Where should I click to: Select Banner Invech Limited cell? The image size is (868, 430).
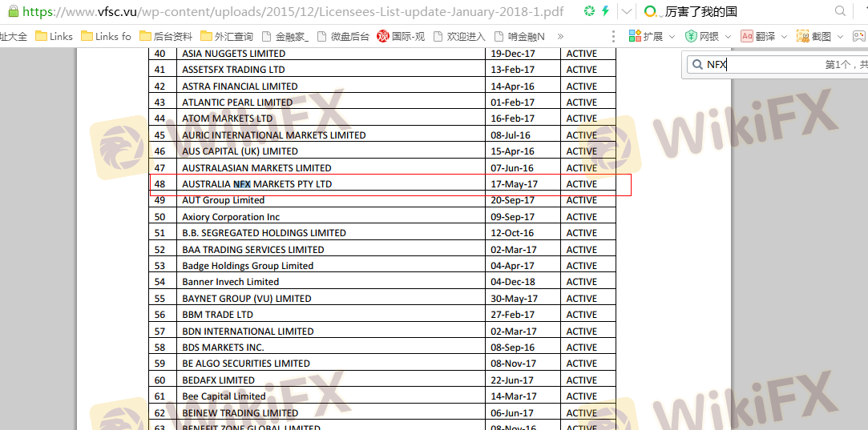coord(330,282)
